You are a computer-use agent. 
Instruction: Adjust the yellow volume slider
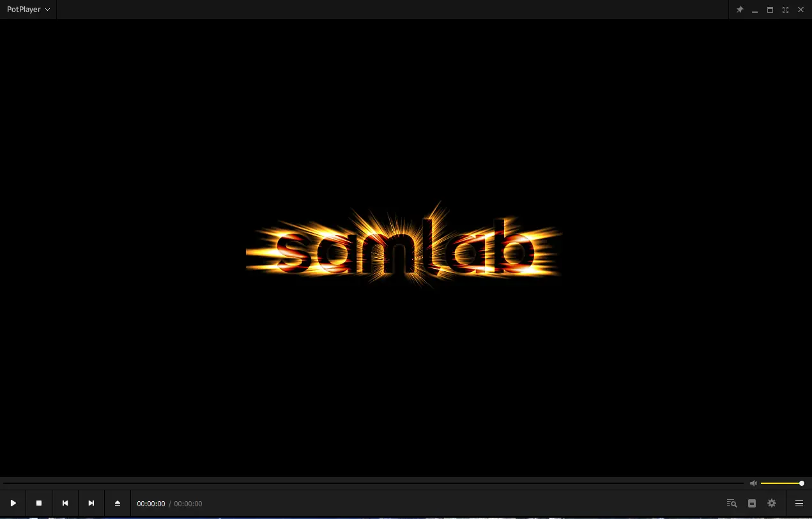tap(782, 483)
